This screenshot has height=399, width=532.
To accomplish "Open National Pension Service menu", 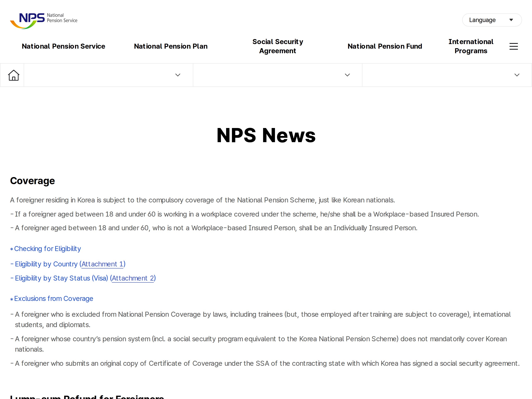I will point(64,46).
